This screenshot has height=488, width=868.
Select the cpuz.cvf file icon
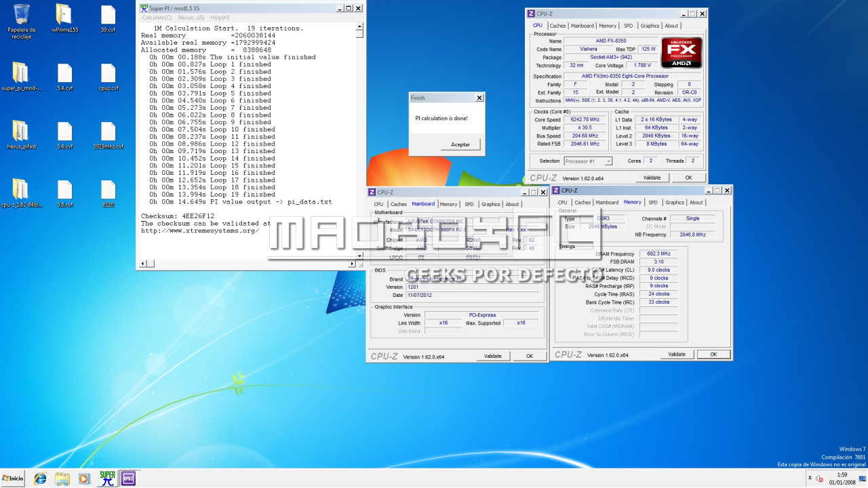pos(108,77)
